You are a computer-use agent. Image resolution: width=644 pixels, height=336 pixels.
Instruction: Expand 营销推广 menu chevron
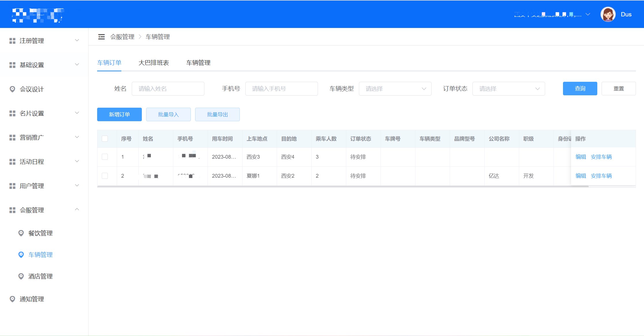pyautogui.click(x=77, y=137)
